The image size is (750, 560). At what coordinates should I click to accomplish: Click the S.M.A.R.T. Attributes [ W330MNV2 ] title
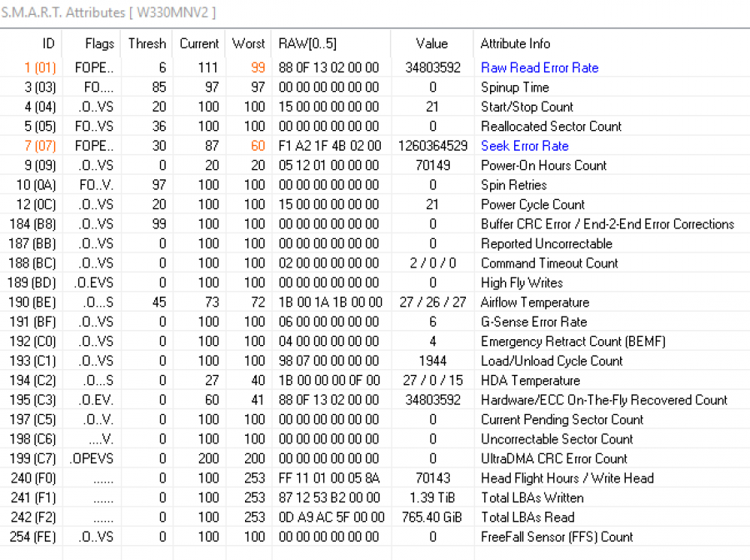(x=108, y=12)
